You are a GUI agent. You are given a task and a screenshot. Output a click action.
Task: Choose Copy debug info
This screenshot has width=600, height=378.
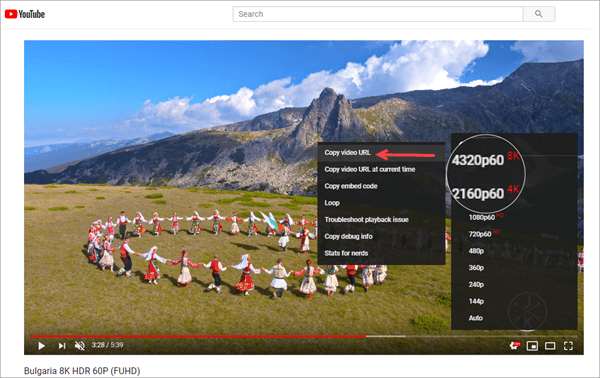pos(381,236)
